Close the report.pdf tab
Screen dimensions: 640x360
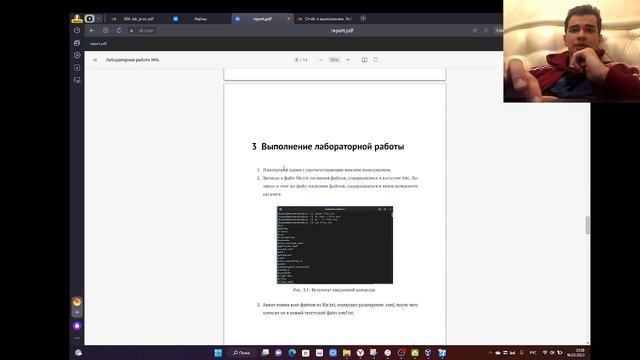coord(288,19)
